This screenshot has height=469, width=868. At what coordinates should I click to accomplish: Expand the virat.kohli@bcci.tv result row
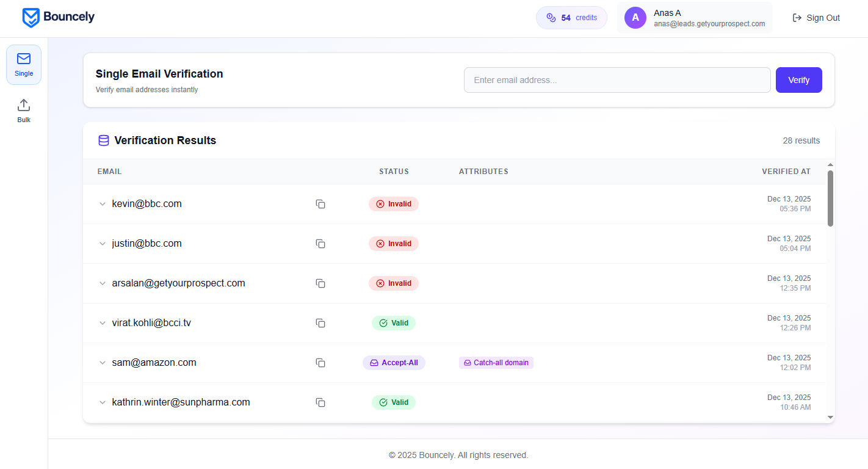pos(103,323)
